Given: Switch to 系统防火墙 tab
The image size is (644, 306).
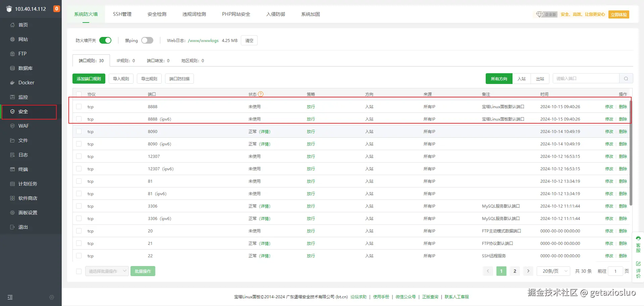Looking at the screenshot, I should click(86, 14).
